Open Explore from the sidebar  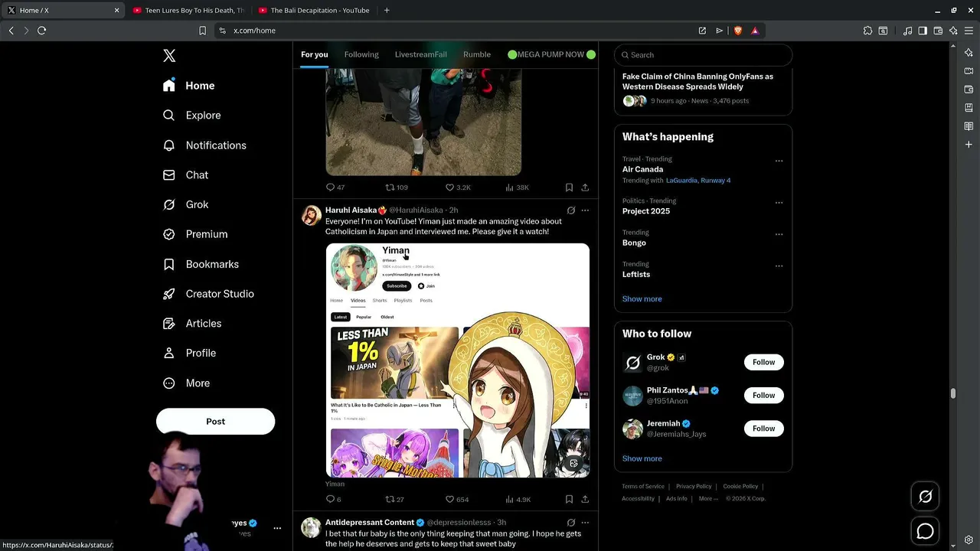coord(192,116)
